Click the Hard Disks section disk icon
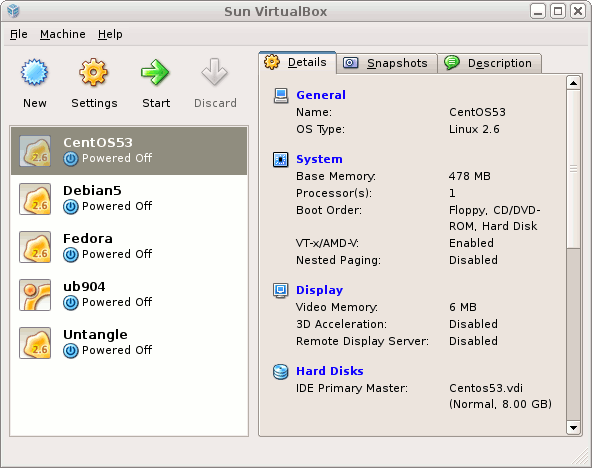 281,372
